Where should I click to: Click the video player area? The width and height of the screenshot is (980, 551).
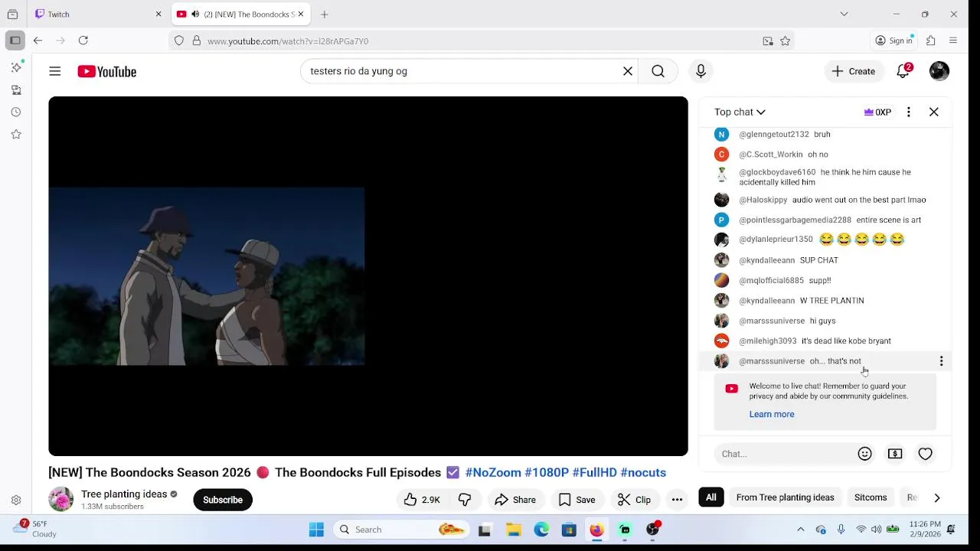[368, 276]
